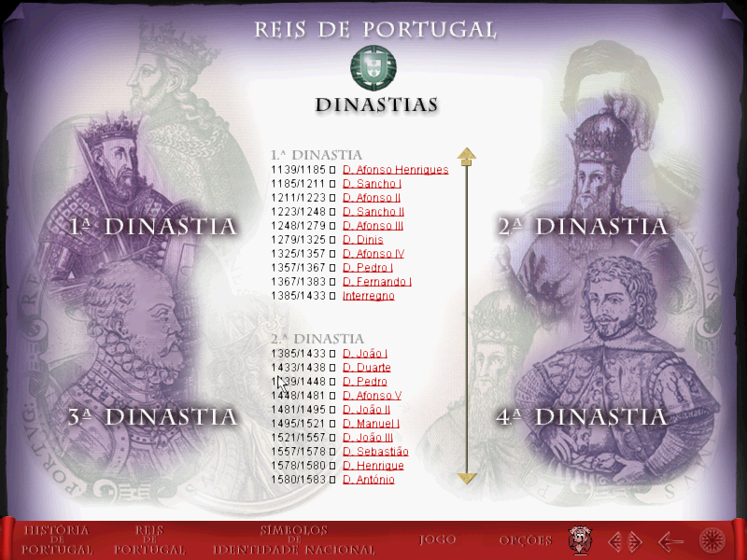Viewport: 747px width, 560px height.
Task: Go to previous page with left triangle arrow
Action: pyautogui.click(x=615, y=541)
